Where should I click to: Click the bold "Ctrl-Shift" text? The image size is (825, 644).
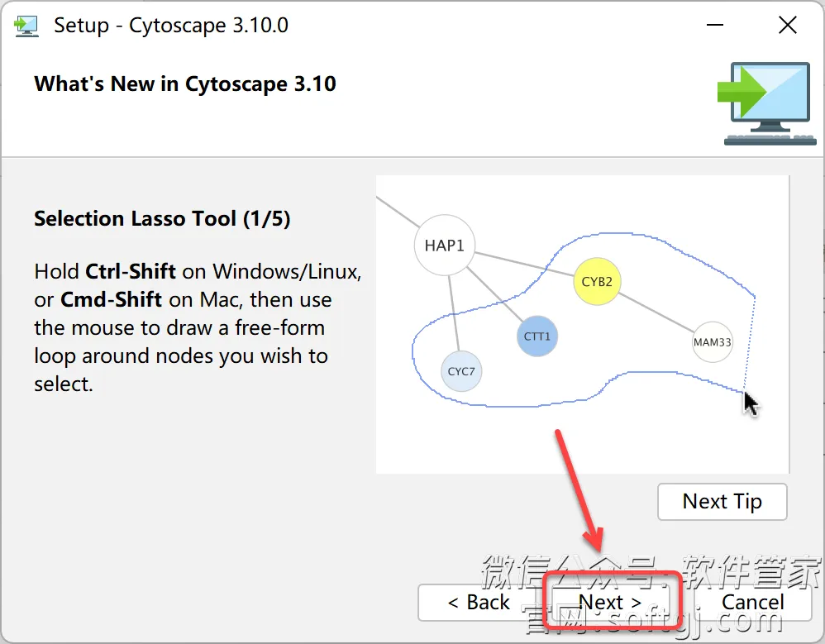[x=131, y=271]
